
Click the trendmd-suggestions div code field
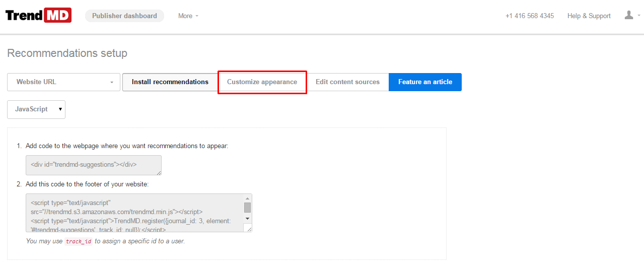point(94,165)
